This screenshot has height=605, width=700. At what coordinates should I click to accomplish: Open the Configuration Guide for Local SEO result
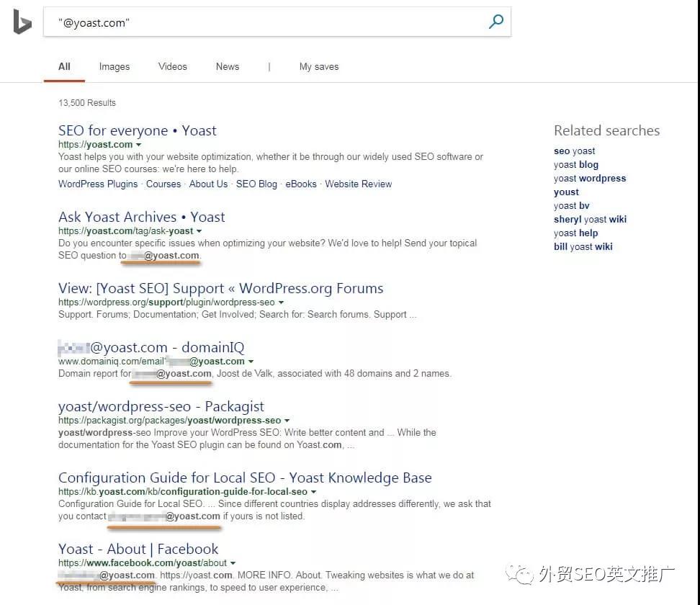(x=245, y=478)
